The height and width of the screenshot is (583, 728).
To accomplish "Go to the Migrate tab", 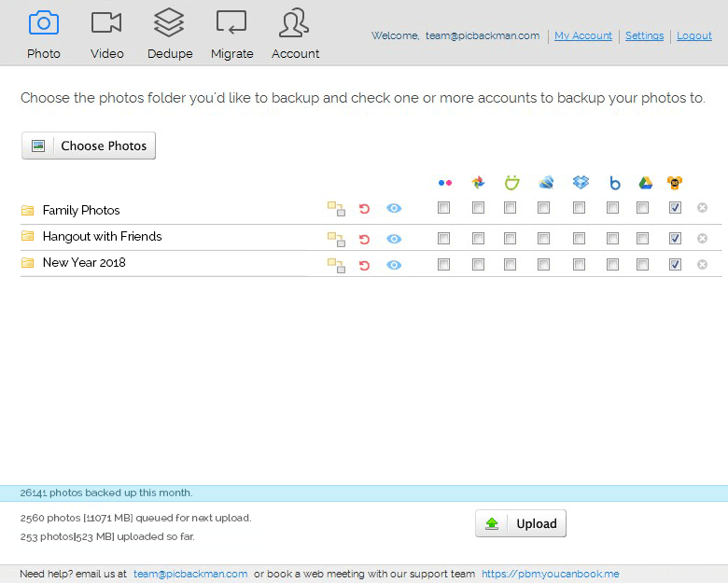I will click(x=231, y=35).
